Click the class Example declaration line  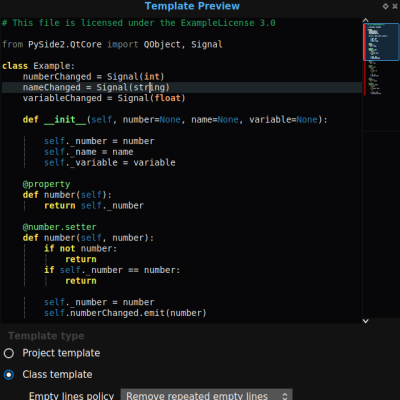pos(38,66)
